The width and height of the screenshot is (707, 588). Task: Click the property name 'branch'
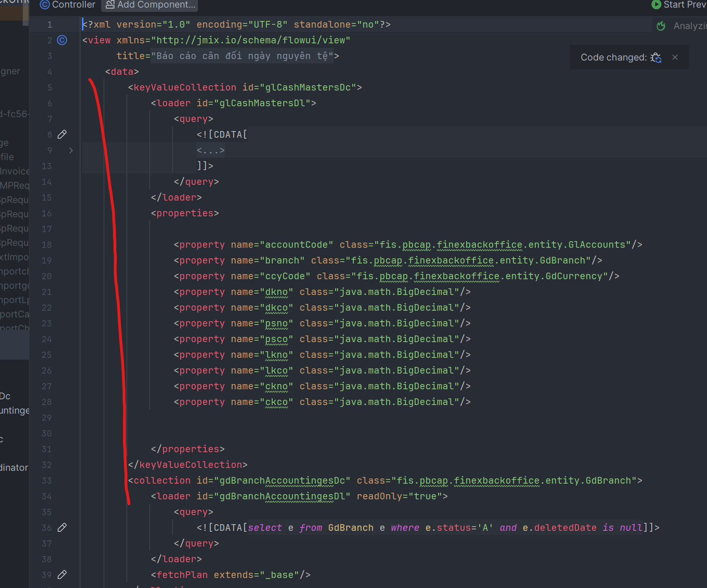(282, 260)
